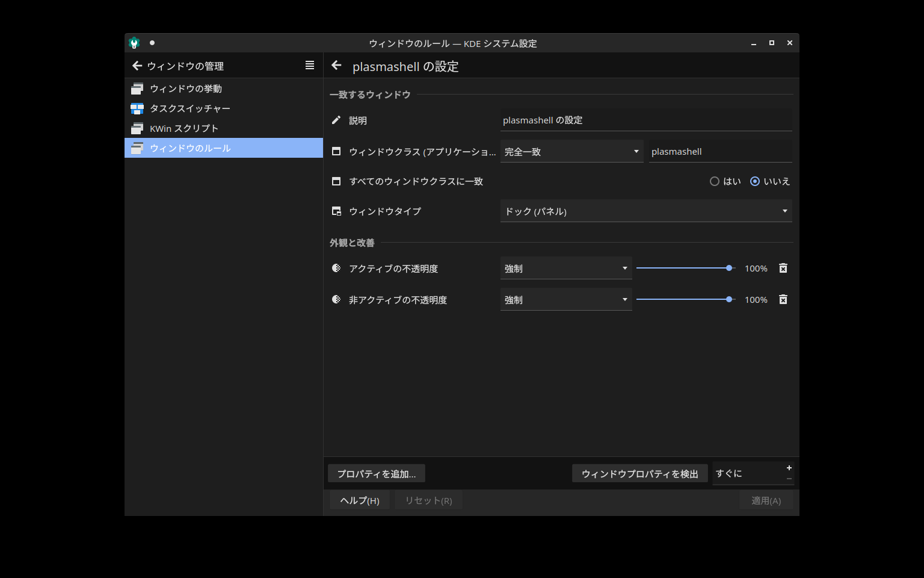Click the ヘルプ(H) button

(360, 500)
